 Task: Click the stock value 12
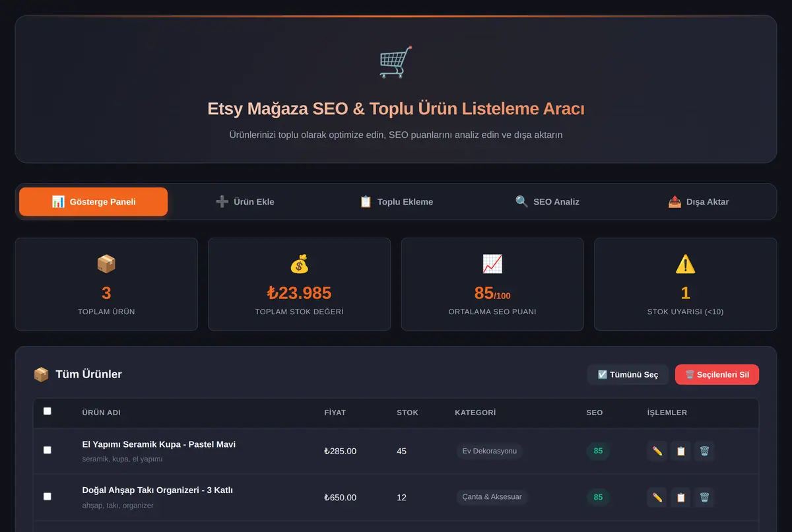pyautogui.click(x=401, y=498)
